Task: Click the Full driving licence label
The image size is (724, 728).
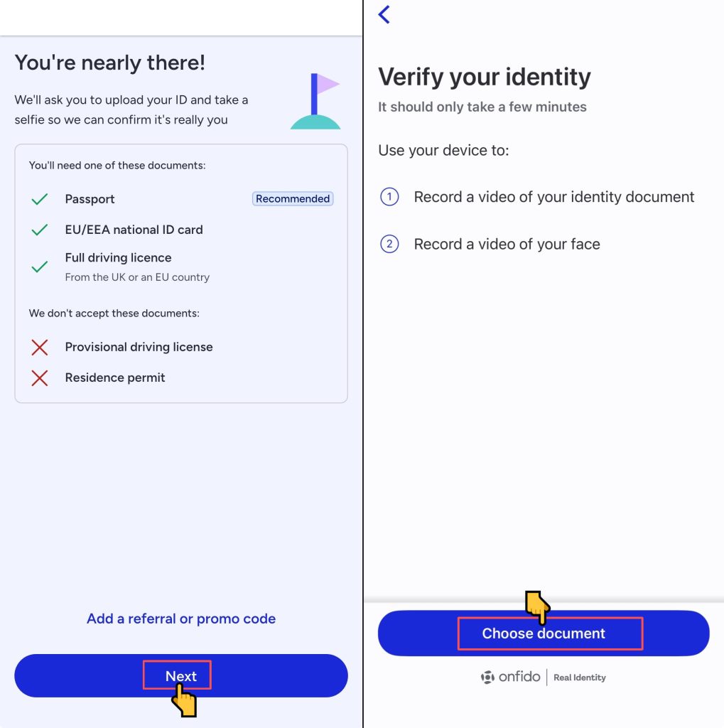Action: (x=118, y=257)
